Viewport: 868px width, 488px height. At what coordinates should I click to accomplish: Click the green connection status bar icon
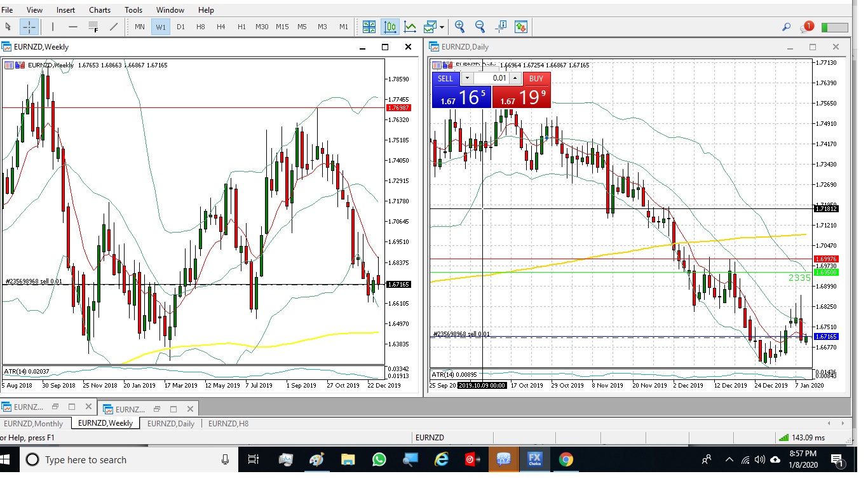point(835,27)
